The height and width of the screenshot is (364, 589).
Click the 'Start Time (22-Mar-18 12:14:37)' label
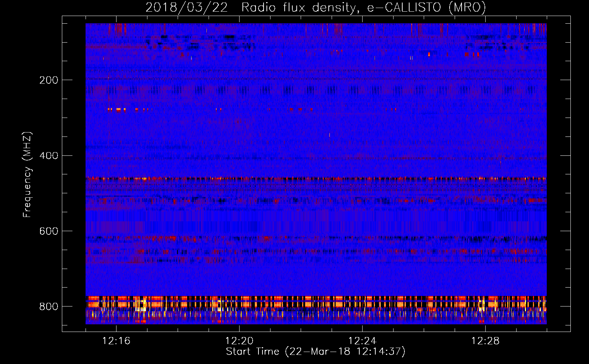316,352
